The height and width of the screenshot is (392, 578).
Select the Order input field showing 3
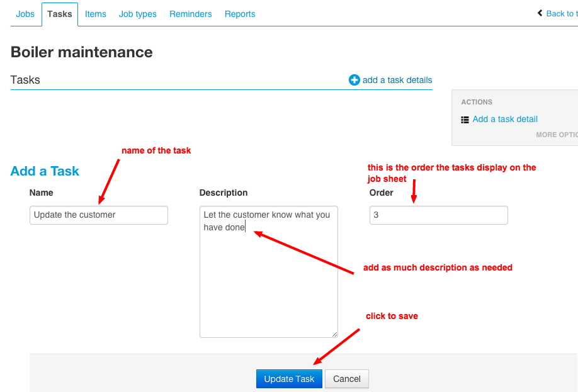pyautogui.click(x=439, y=215)
